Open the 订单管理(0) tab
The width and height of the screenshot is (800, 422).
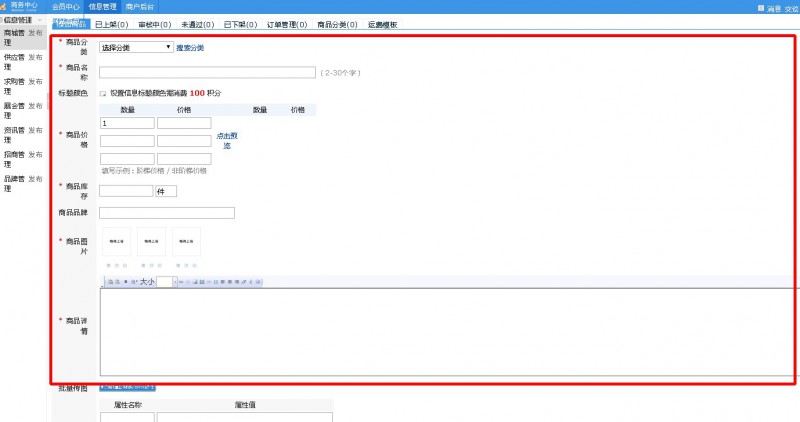[x=284, y=24]
